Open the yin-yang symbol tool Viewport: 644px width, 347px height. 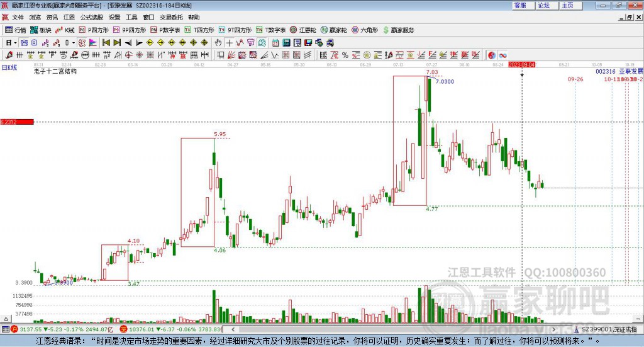492,55
